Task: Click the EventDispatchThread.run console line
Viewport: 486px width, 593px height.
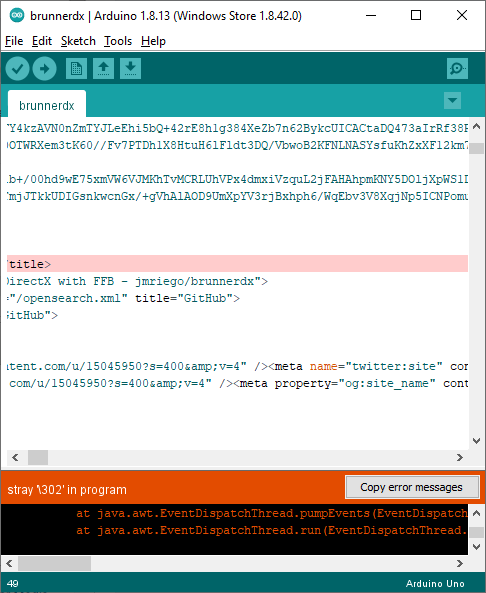Action: 272,530
